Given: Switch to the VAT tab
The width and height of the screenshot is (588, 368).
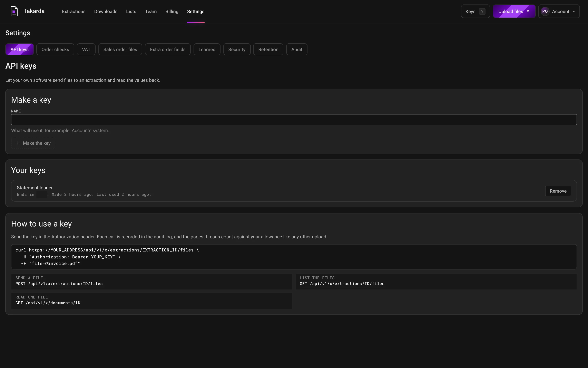Looking at the screenshot, I should [86, 49].
